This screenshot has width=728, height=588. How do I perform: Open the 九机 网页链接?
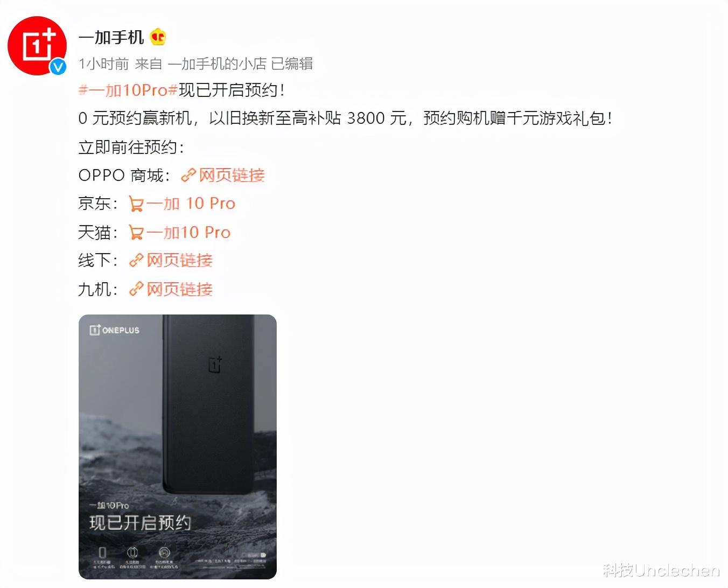(180, 289)
